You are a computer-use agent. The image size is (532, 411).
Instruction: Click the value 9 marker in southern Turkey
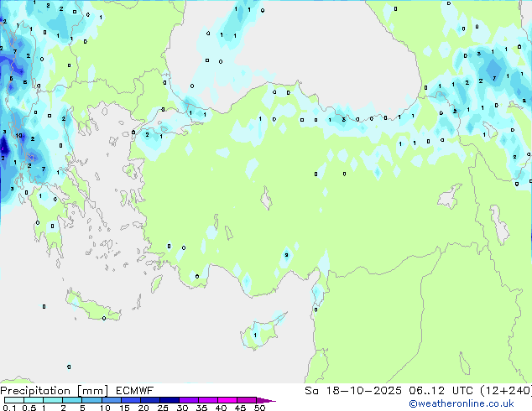point(287,254)
